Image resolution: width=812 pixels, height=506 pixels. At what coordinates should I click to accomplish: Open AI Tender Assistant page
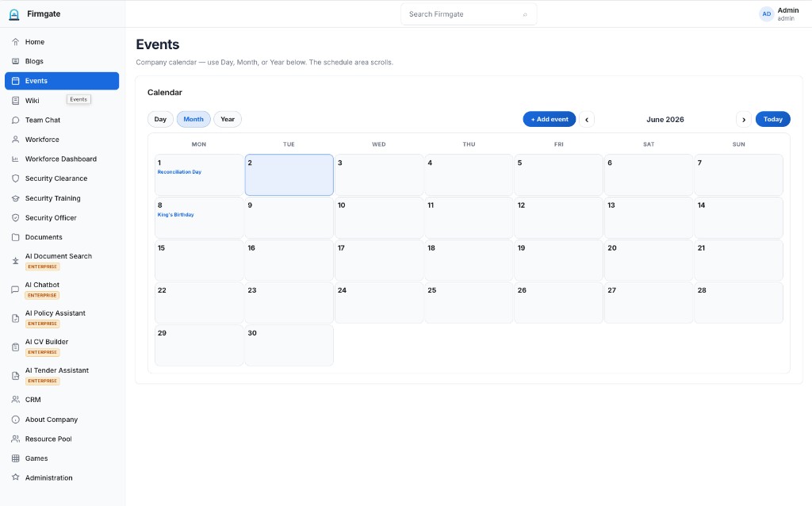pyautogui.click(x=62, y=375)
